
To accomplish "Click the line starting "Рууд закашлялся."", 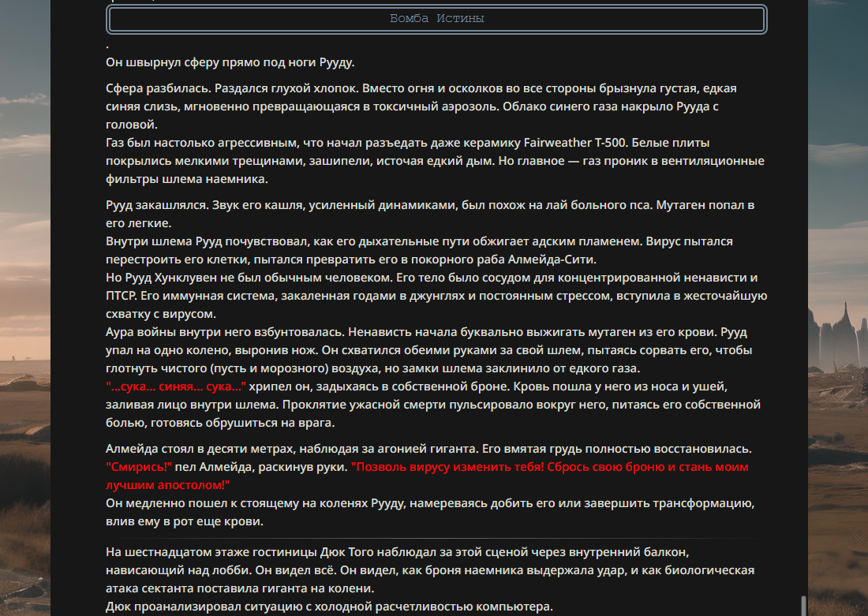I will pyautogui.click(x=430, y=205).
